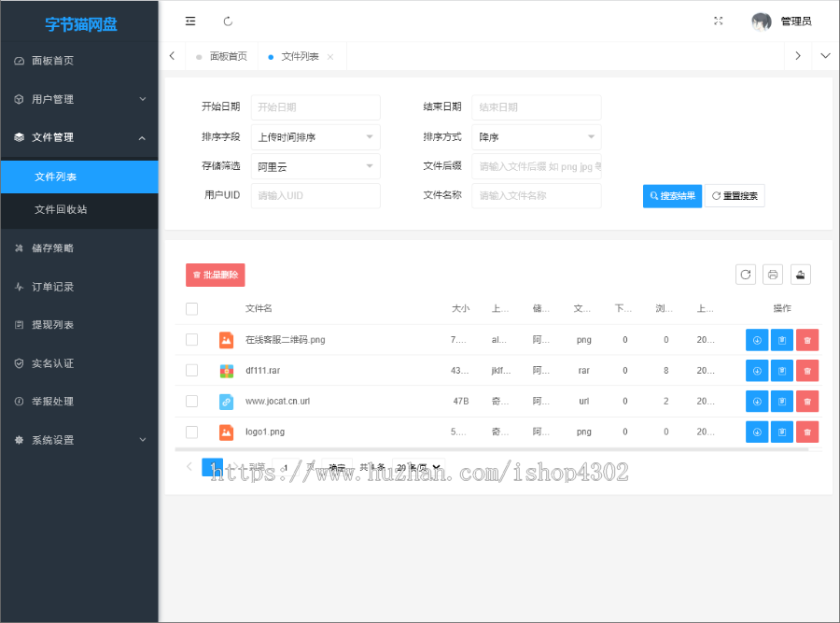The image size is (840, 623).
Task: Open 提现列表 in sidebar
Action: (x=79, y=325)
